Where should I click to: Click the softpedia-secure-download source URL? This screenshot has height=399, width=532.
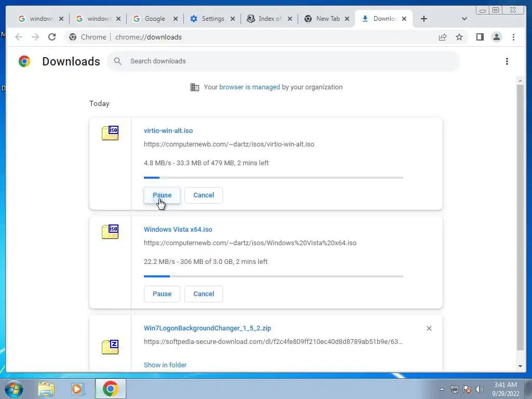(x=273, y=342)
